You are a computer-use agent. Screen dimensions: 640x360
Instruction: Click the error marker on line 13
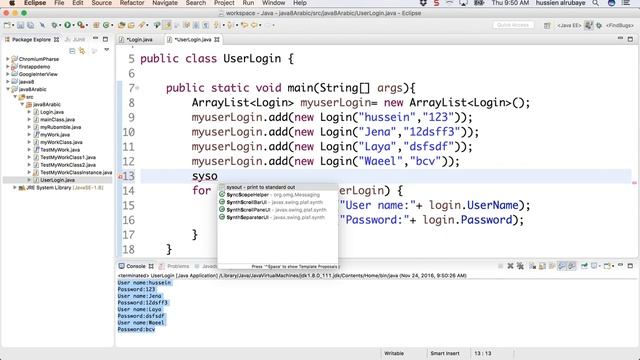120,176
